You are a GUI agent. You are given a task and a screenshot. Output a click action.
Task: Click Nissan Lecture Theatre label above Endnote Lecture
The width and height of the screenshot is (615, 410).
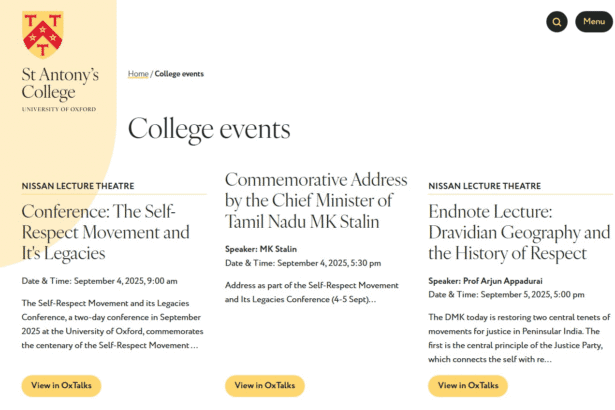485,186
